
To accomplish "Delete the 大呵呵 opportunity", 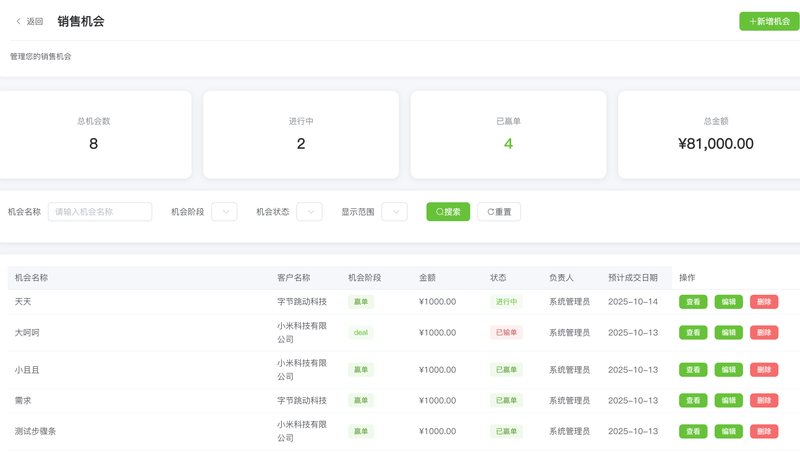I will (x=764, y=333).
